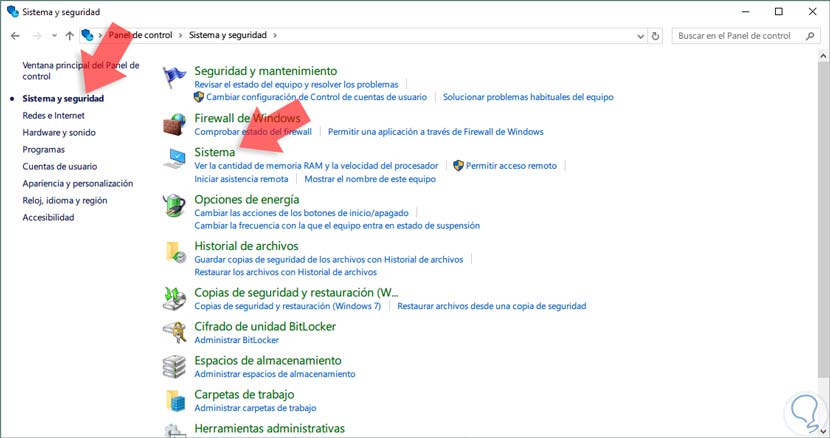This screenshot has height=438, width=830.
Task: Click the Carpetas de trabajo folder icon
Action: [175, 401]
